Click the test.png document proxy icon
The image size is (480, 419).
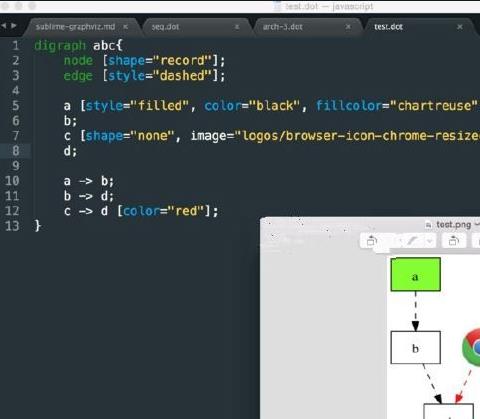428,226
